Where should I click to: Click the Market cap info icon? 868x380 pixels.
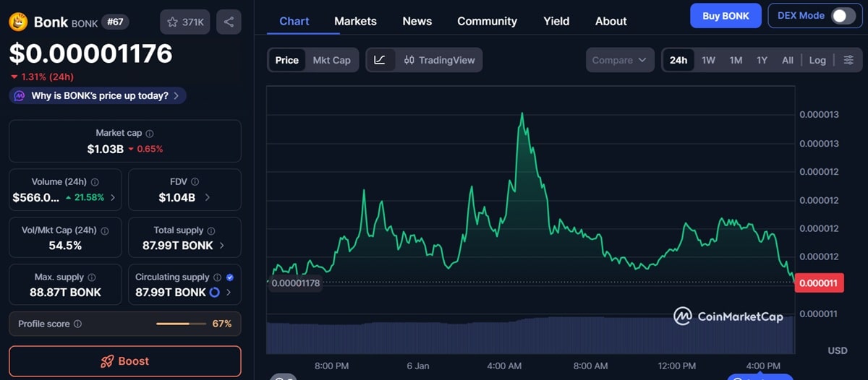click(150, 134)
